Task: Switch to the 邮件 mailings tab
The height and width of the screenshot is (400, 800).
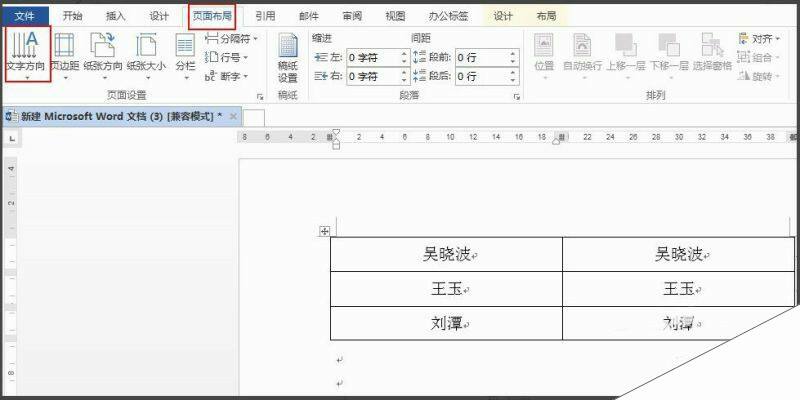Action: pyautogui.click(x=309, y=16)
